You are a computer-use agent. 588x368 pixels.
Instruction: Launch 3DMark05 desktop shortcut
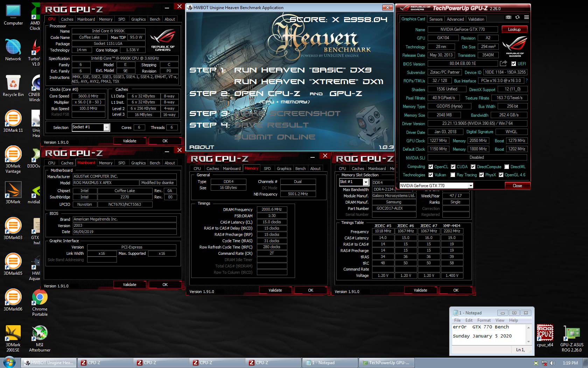click(13, 264)
